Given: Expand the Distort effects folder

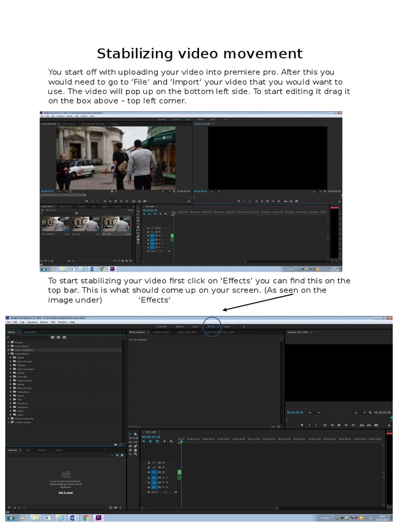Looking at the screenshot, I should click(x=10, y=373).
